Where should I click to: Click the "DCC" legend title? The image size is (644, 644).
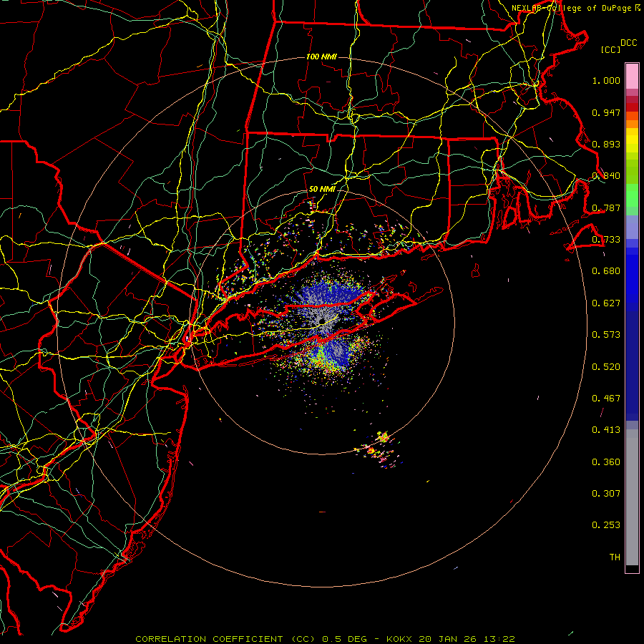click(x=629, y=43)
